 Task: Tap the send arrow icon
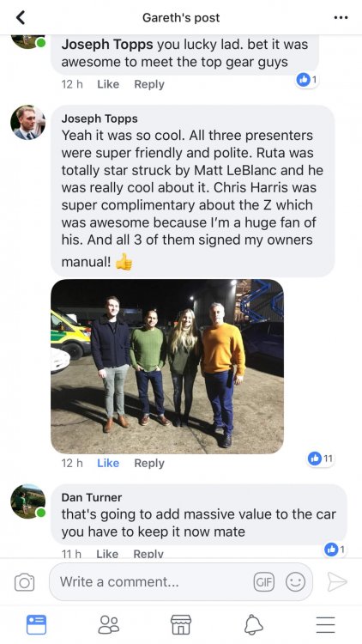(337, 582)
